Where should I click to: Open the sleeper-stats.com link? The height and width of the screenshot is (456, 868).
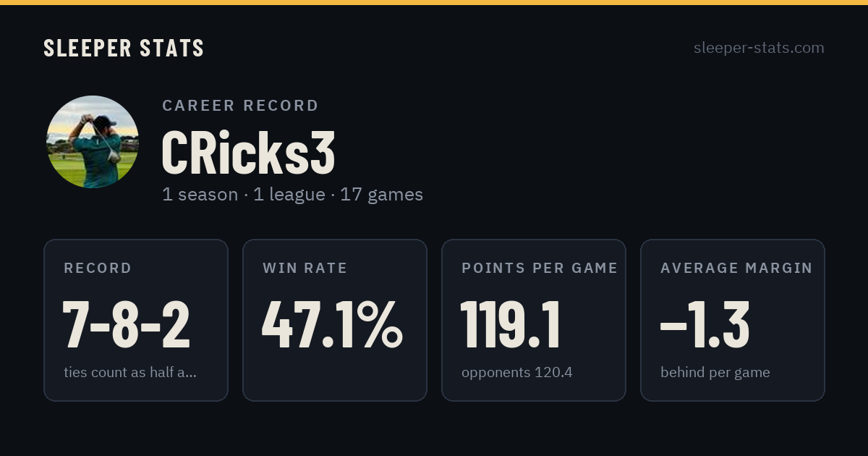[x=759, y=48]
